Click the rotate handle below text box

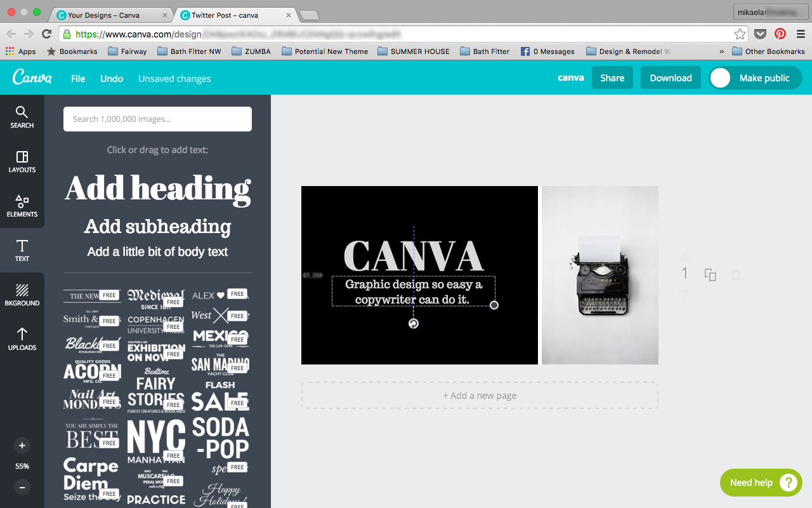pos(414,324)
